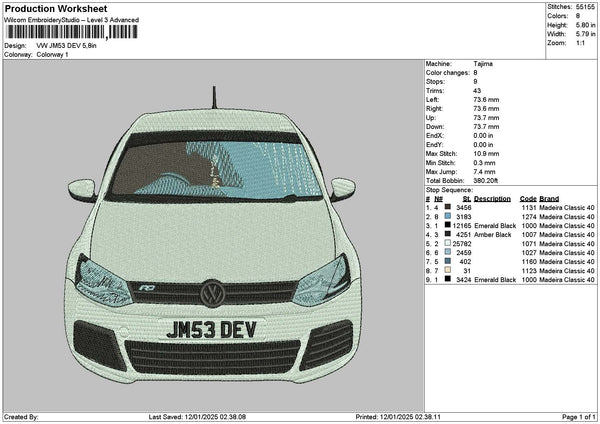Select thread code 1027
The image size is (600, 424).
(529, 253)
